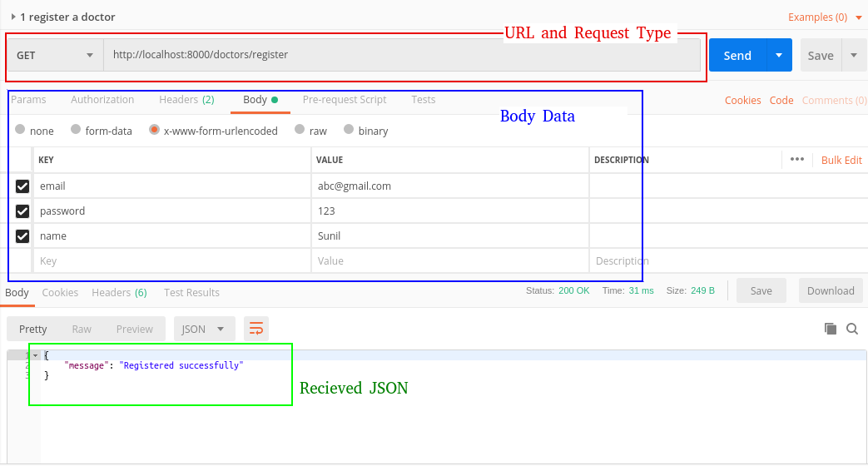The height and width of the screenshot is (466, 868).
Task: Click the Sunil value cell
Action: point(450,235)
